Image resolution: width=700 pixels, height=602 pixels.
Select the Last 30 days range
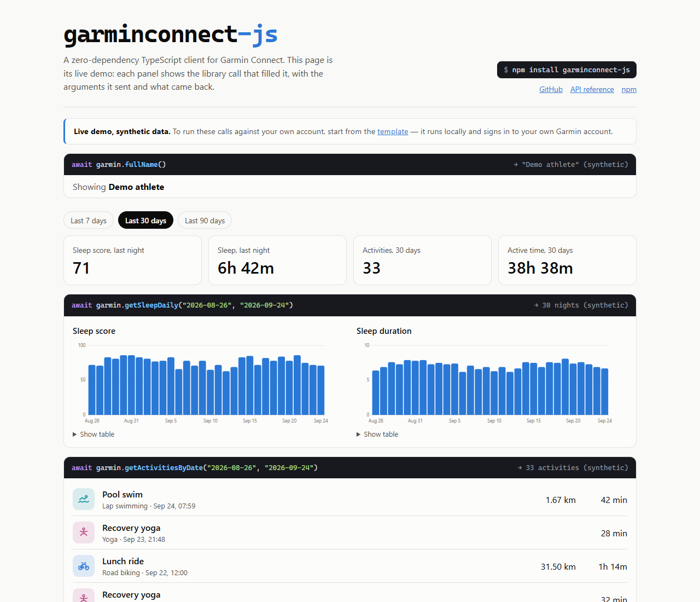pos(145,221)
